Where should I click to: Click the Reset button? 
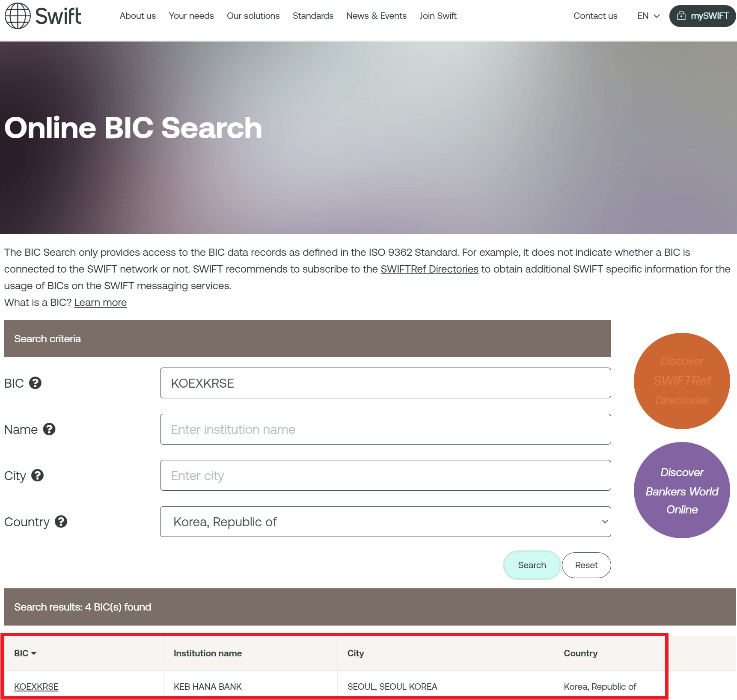586,565
